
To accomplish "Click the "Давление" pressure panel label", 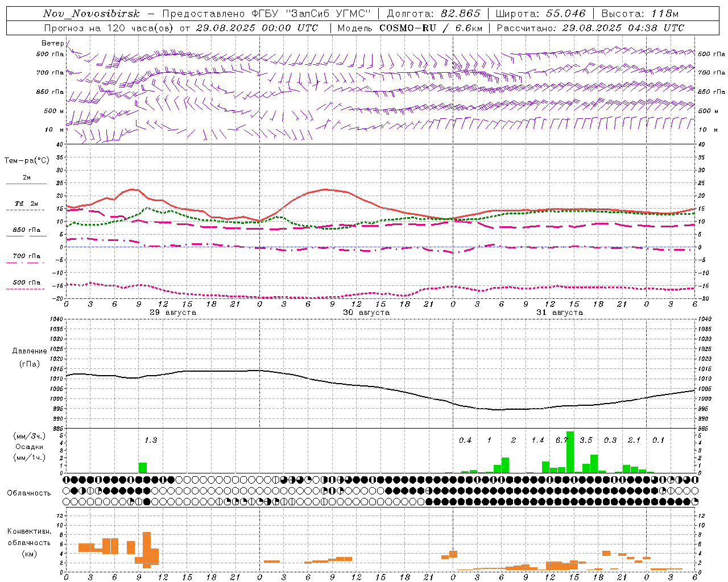I will pos(30,351).
